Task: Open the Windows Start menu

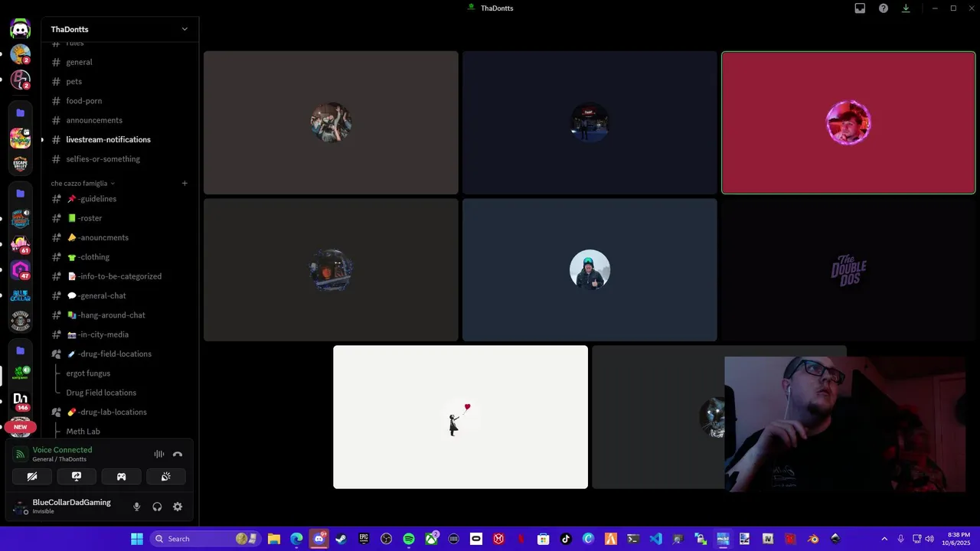Action: [137, 539]
